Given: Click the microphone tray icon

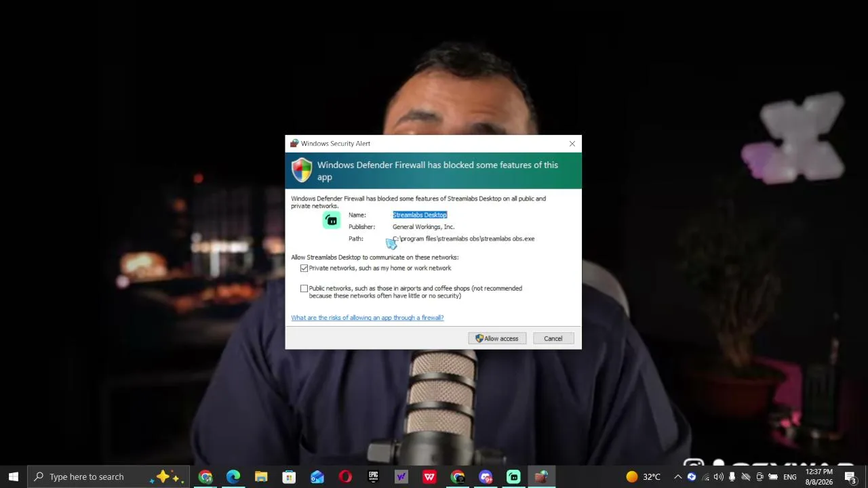Looking at the screenshot, I should point(732,476).
